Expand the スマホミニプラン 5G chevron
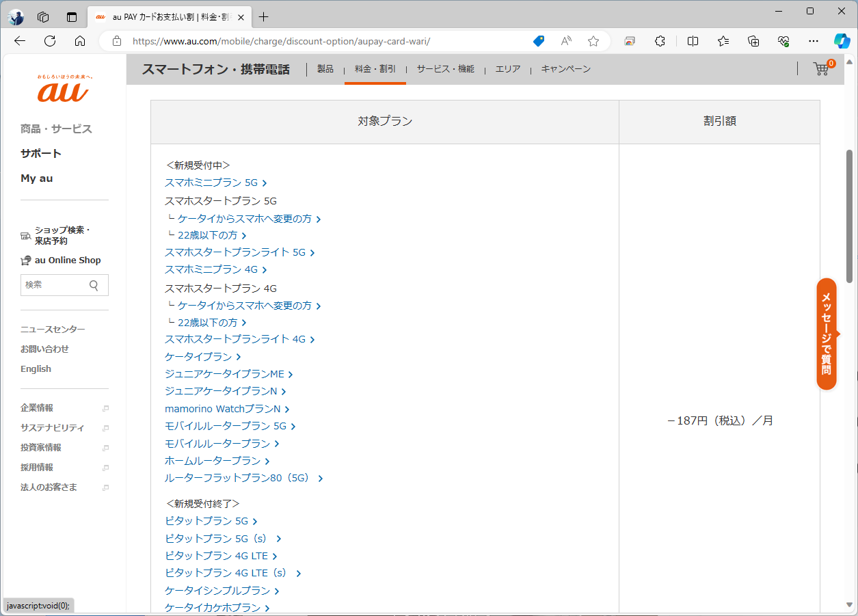The image size is (858, 616). [x=265, y=183]
